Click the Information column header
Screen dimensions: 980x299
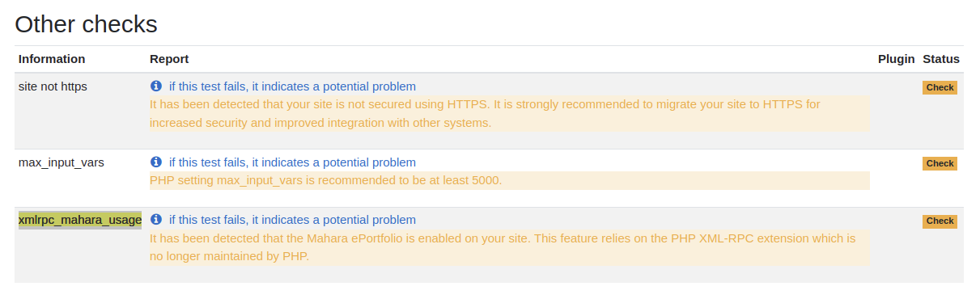pos(52,59)
